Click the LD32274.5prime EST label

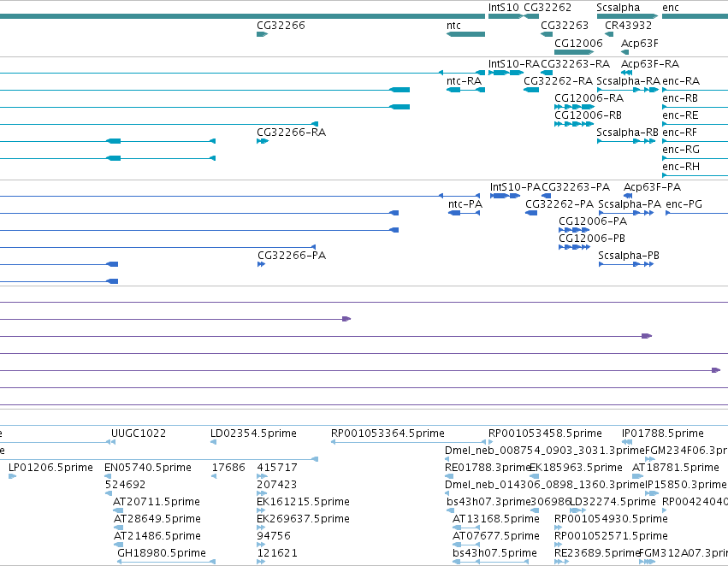613,503
